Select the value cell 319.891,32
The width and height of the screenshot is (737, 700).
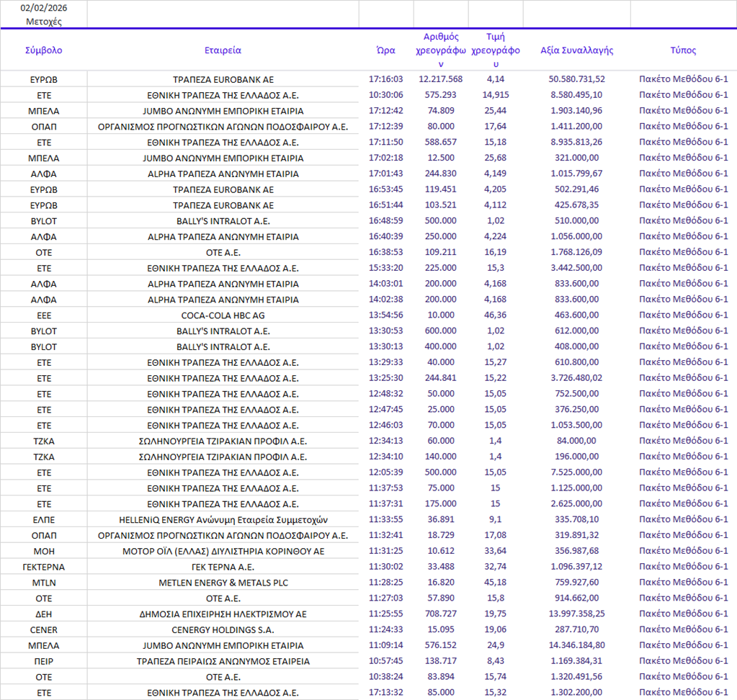[x=577, y=536]
